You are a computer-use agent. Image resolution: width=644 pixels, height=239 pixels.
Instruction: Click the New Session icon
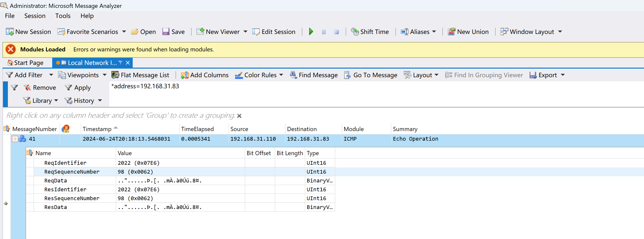tap(10, 32)
